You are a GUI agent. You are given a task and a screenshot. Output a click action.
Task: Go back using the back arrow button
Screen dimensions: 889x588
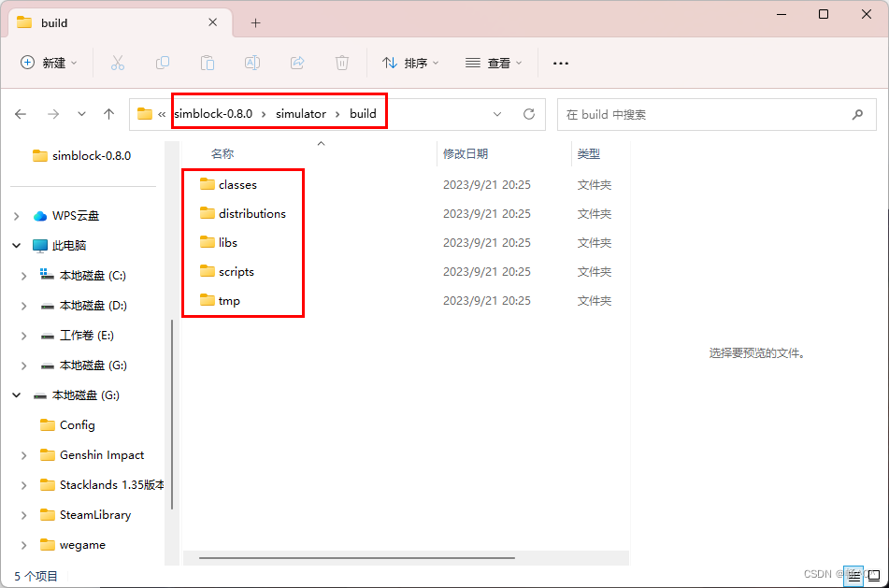tap(21, 113)
